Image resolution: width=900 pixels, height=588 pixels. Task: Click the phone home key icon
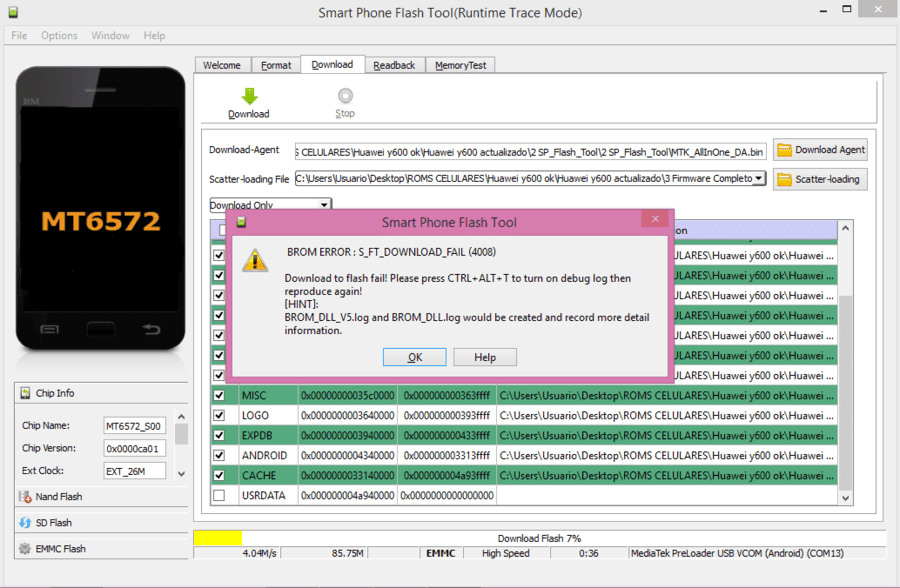[x=100, y=330]
